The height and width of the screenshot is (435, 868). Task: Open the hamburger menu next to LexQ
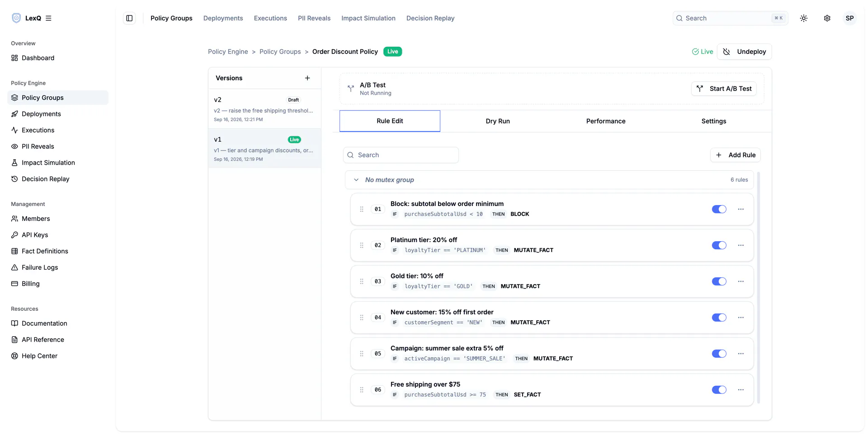pyautogui.click(x=48, y=18)
